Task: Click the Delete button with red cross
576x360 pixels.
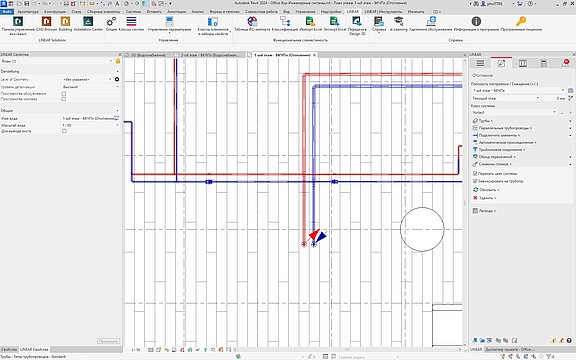Action: tap(484, 198)
